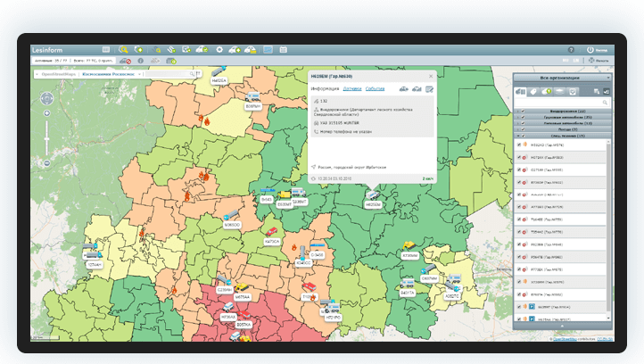Click the pan compass control on map
Image resolution: width=644 pixels, height=364 pixels.
click(46, 100)
